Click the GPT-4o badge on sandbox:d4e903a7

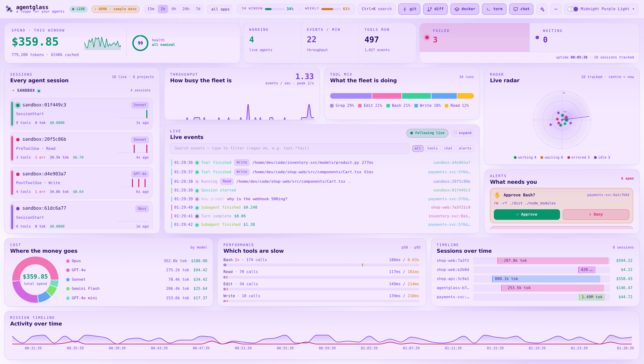click(x=140, y=174)
